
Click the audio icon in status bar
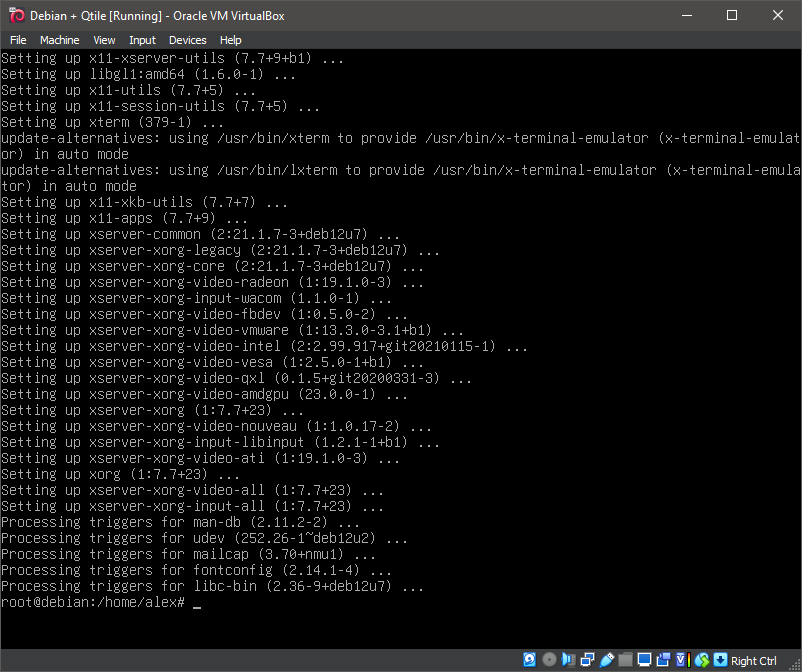click(568, 659)
